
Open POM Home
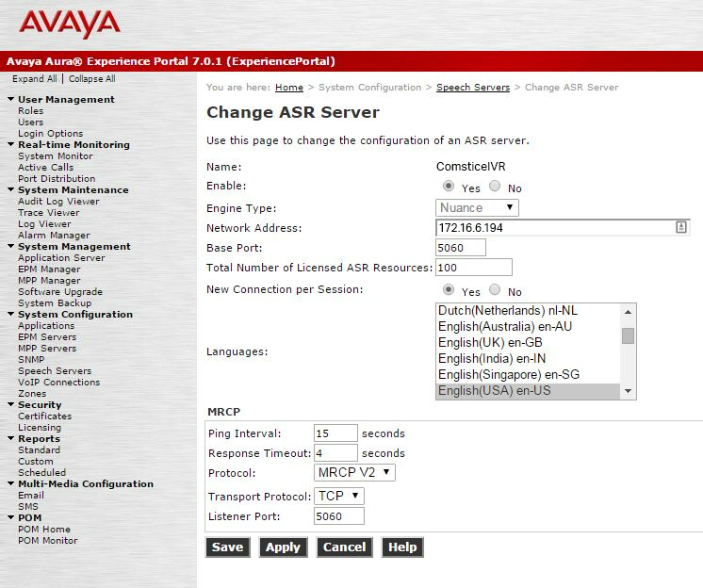pos(44,530)
